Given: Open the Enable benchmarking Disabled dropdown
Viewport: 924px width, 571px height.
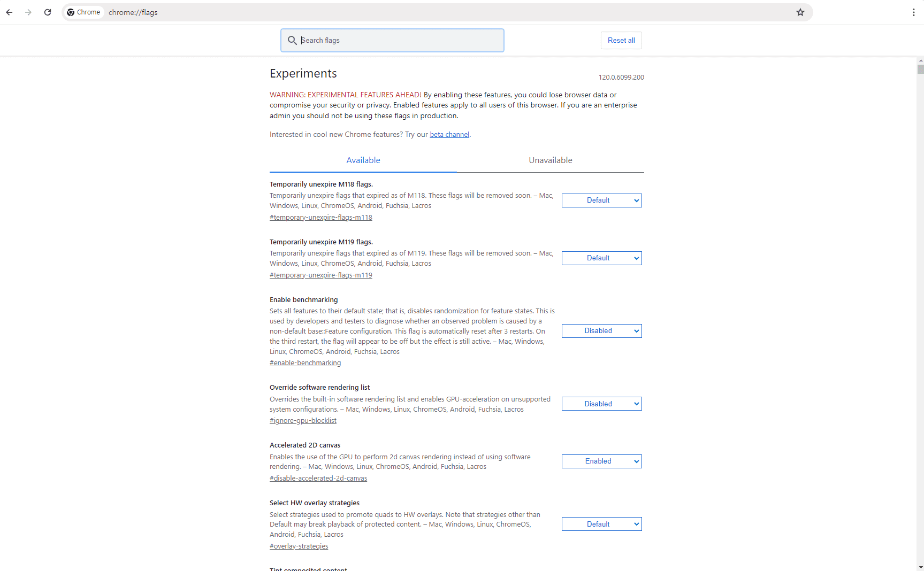Looking at the screenshot, I should point(602,331).
